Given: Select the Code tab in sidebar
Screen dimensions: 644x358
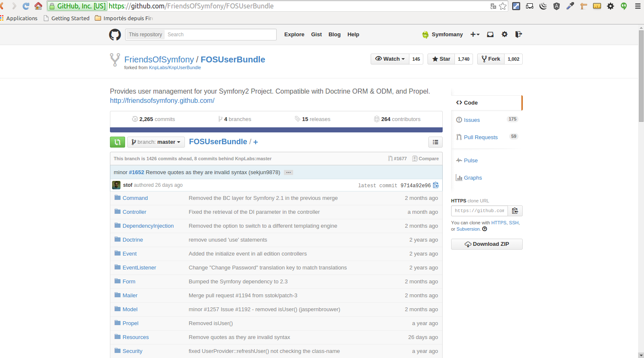Looking at the screenshot, I should click(486, 103).
